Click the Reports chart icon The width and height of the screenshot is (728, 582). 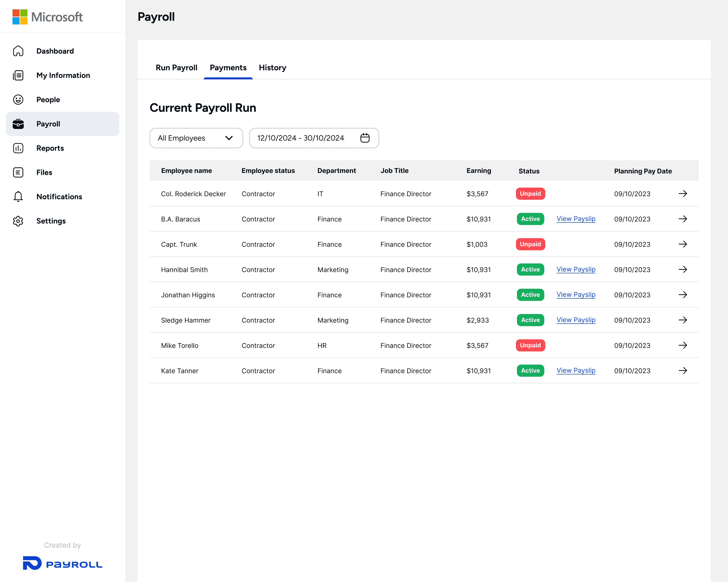[x=18, y=148]
